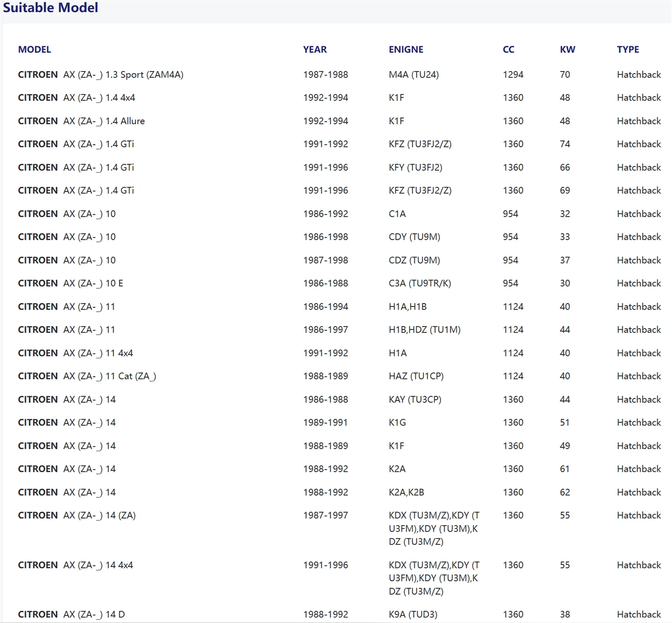672x623 pixels.
Task: Click the 'K1G' engine cell
Action: pyautogui.click(x=397, y=423)
